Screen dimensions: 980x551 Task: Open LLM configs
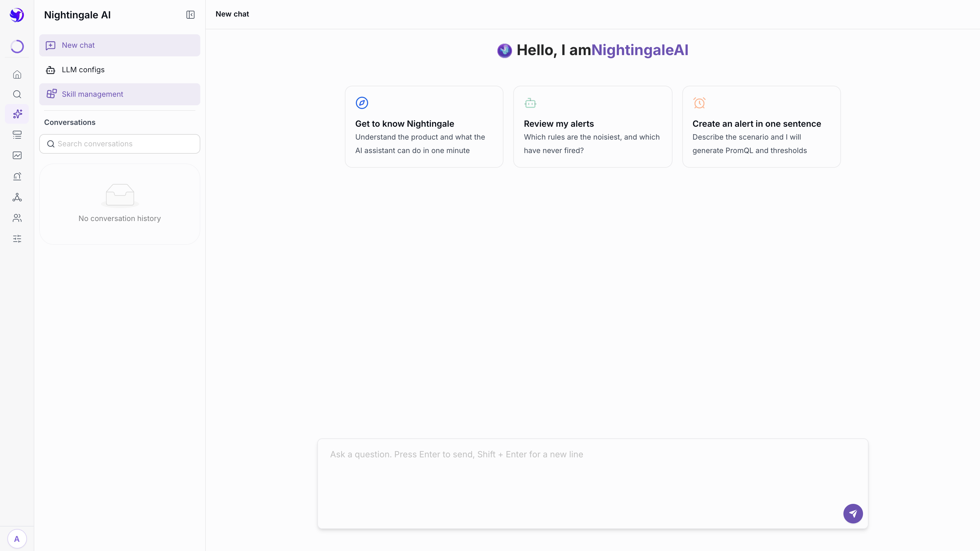(119, 69)
